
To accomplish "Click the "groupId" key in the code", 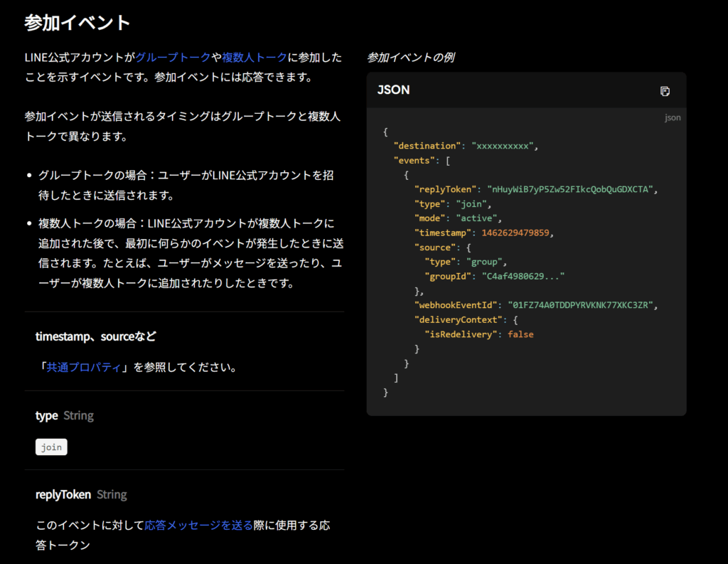I will coord(448,276).
